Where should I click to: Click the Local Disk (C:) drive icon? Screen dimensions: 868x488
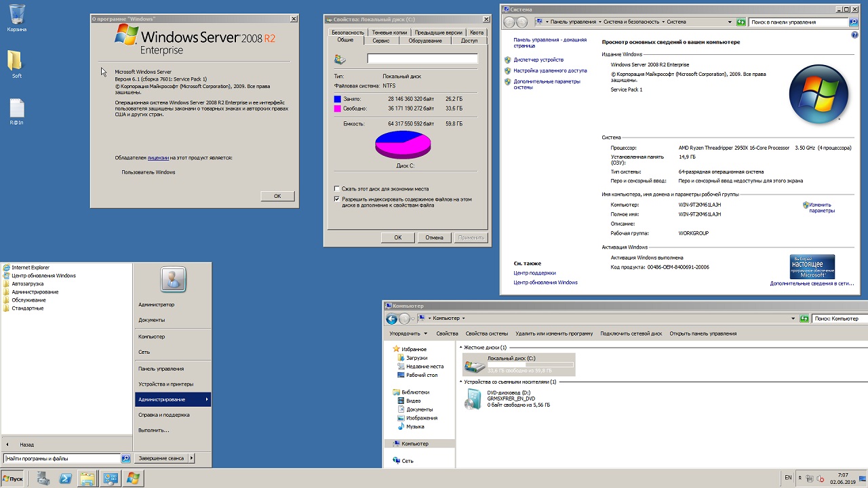pyautogui.click(x=475, y=365)
